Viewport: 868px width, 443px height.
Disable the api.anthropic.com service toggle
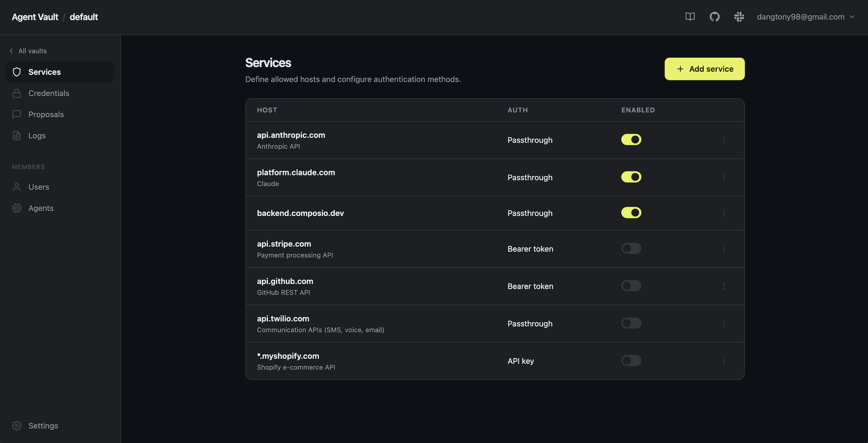[x=631, y=140]
